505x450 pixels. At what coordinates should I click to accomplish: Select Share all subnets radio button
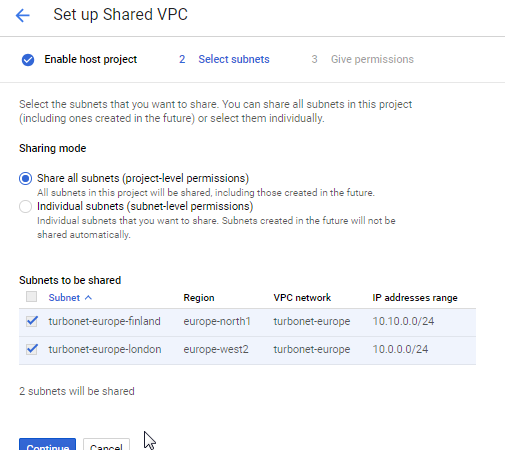click(x=26, y=179)
